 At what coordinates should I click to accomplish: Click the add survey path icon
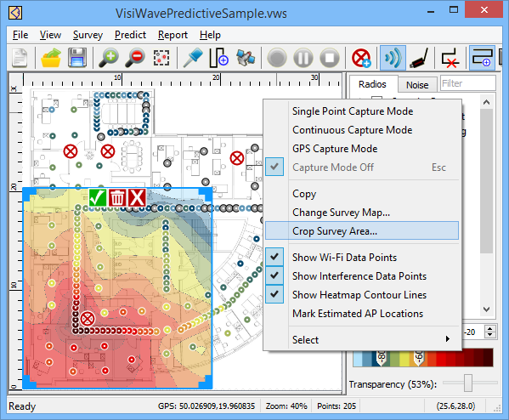pos(218,59)
